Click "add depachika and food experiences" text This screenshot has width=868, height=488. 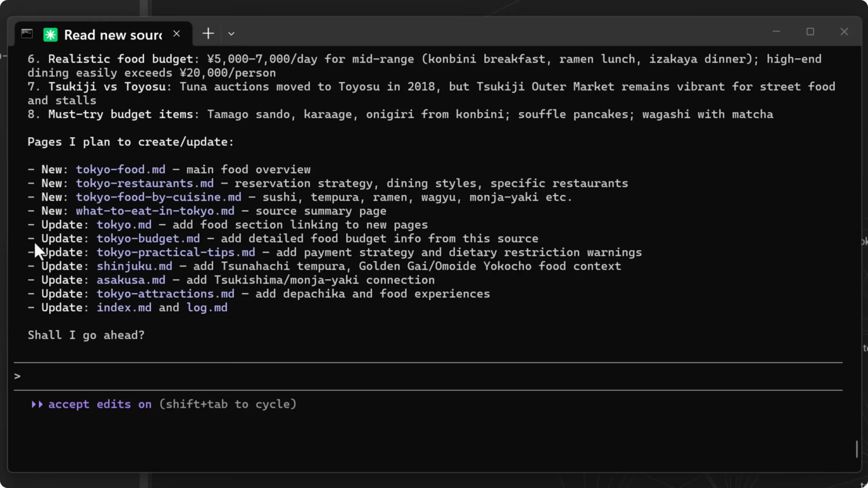[x=373, y=294]
